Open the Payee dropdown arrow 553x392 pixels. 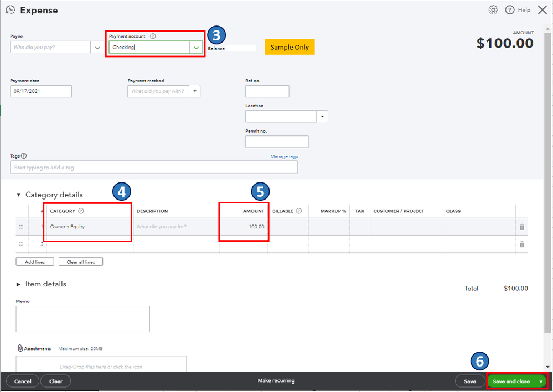97,47
